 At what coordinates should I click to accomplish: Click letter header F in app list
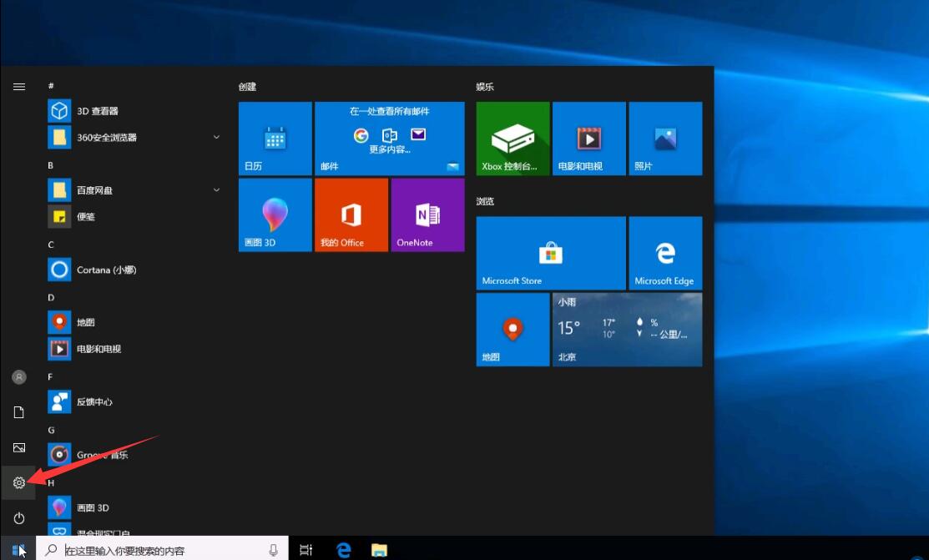[x=50, y=377]
